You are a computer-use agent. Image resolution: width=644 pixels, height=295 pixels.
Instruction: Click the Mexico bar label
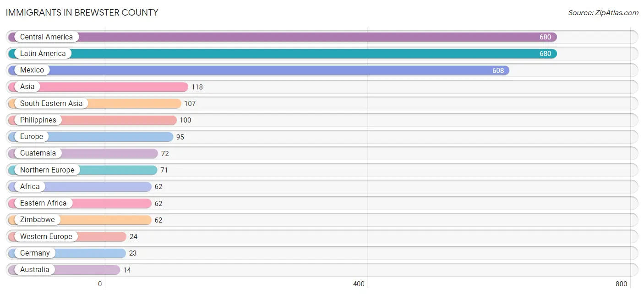(x=32, y=70)
